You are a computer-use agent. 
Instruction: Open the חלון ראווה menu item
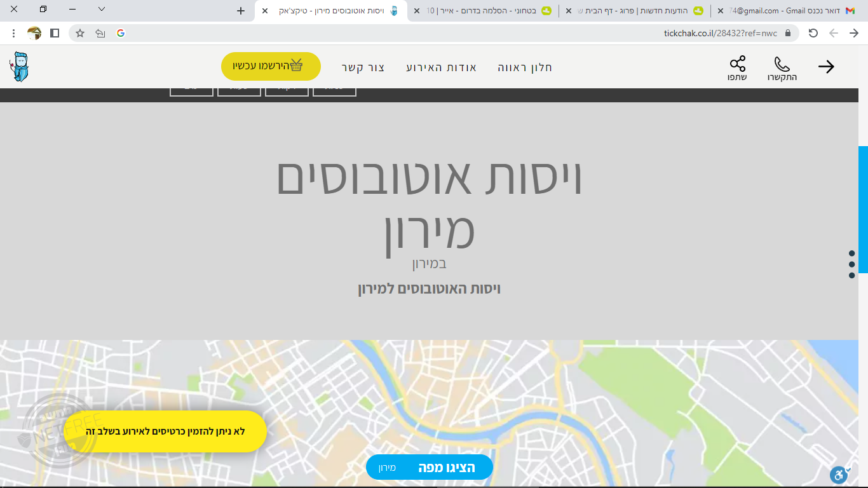tap(525, 67)
